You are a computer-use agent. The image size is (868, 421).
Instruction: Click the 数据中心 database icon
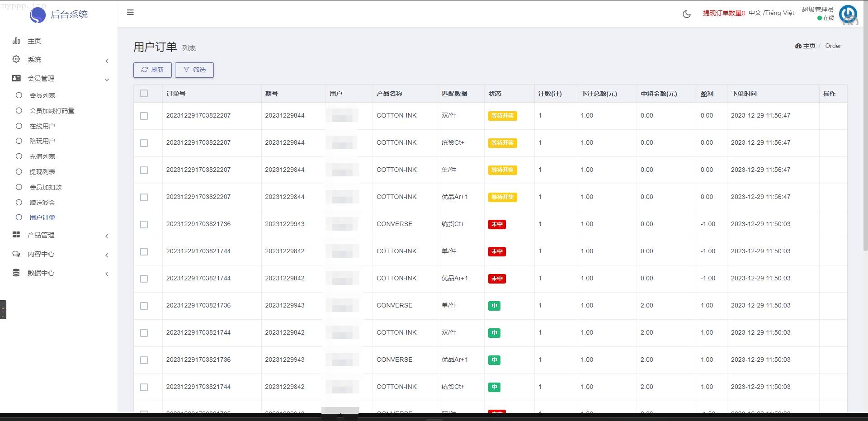coord(16,273)
